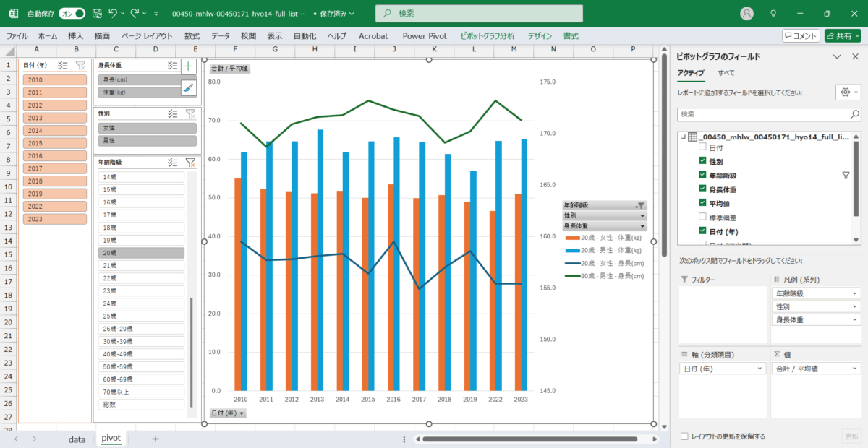Uncheck the 性別 field checkbox
The height and width of the screenshot is (448, 868).
point(702,161)
